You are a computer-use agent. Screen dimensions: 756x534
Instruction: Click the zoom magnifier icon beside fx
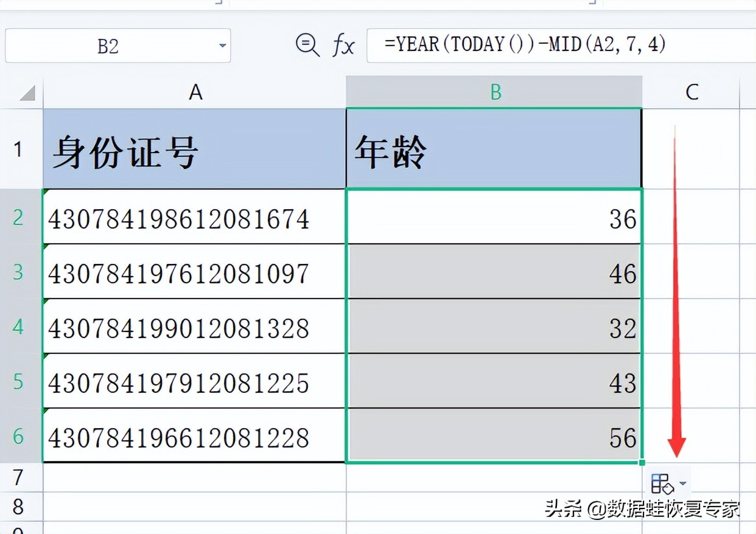click(307, 45)
